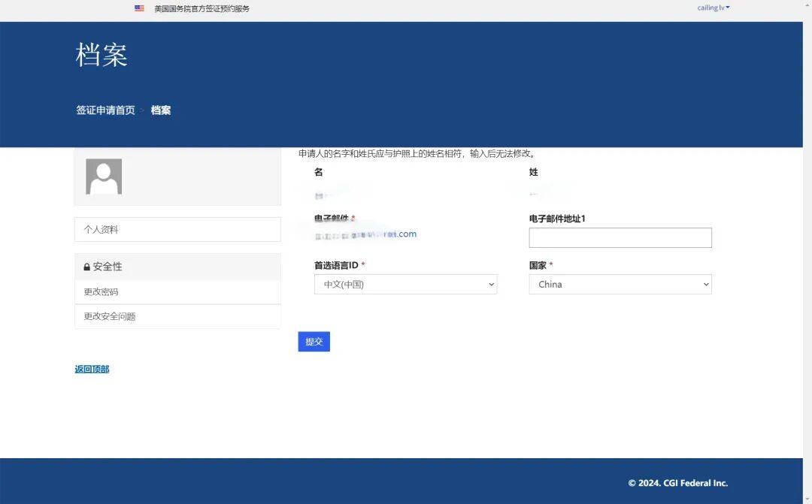Click the 返回顶部 link

tap(92, 369)
